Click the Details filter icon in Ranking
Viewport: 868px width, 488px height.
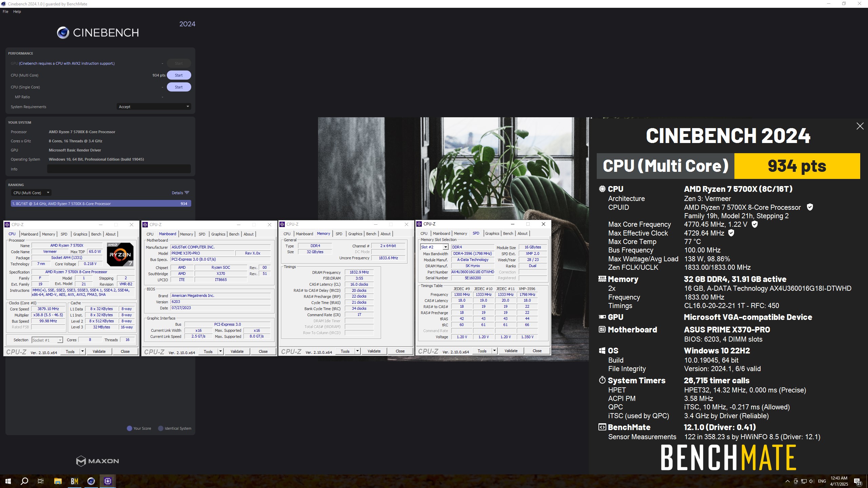(187, 192)
